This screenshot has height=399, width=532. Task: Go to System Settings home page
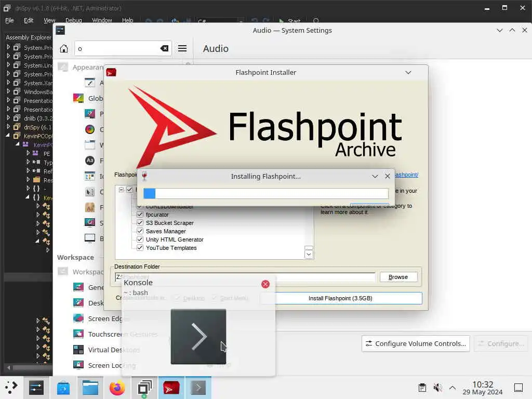[64, 48]
